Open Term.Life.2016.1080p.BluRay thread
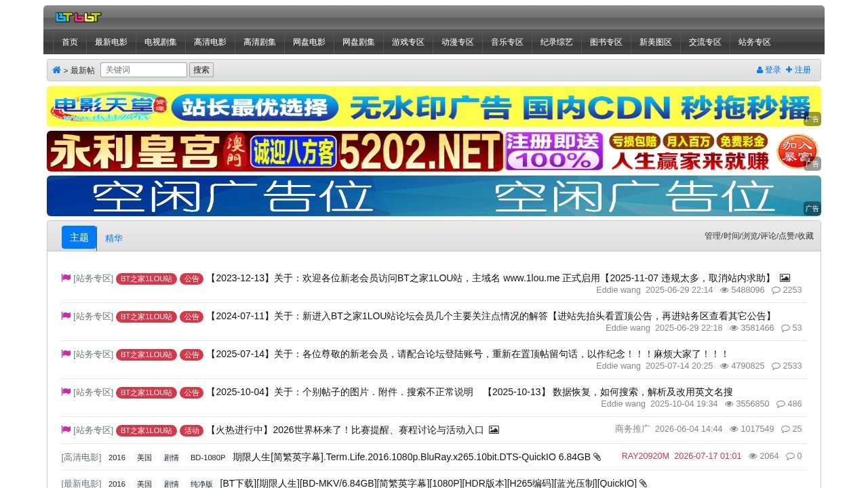The height and width of the screenshot is (488, 868). [412, 457]
